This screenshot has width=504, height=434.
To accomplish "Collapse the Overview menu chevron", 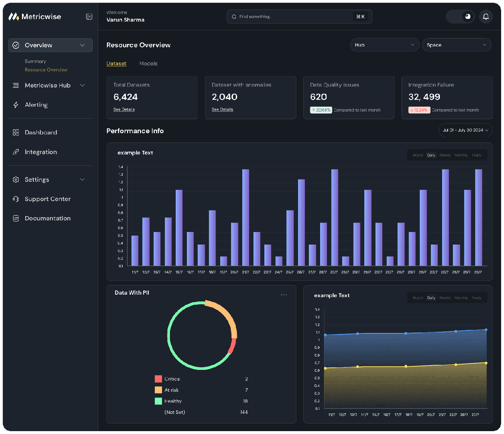I will point(82,45).
